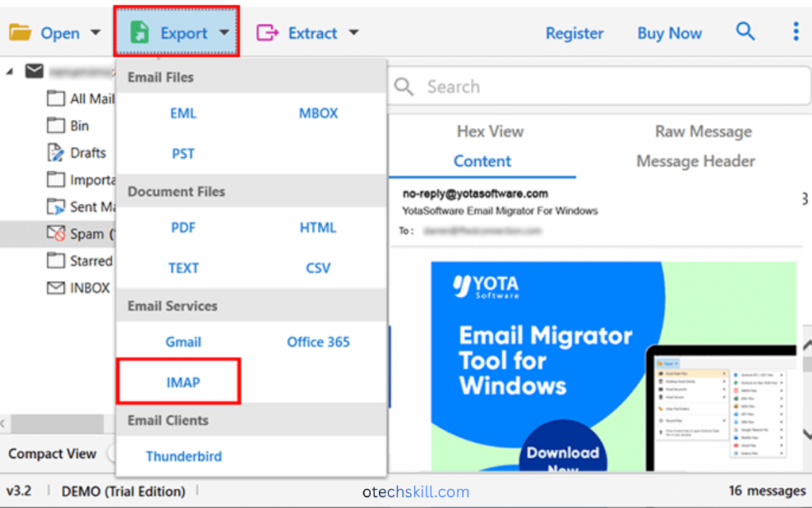The width and height of the screenshot is (812, 508).
Task: Collapse the mail account tree arrow
Action: click(10, 71)
